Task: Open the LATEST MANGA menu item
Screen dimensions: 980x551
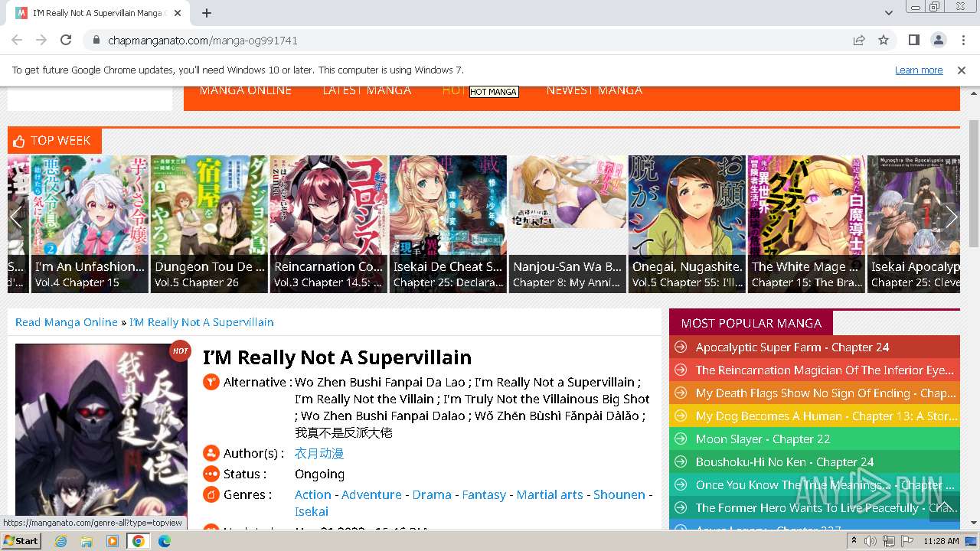Action: pyautogui.click(x=367, y=90)
